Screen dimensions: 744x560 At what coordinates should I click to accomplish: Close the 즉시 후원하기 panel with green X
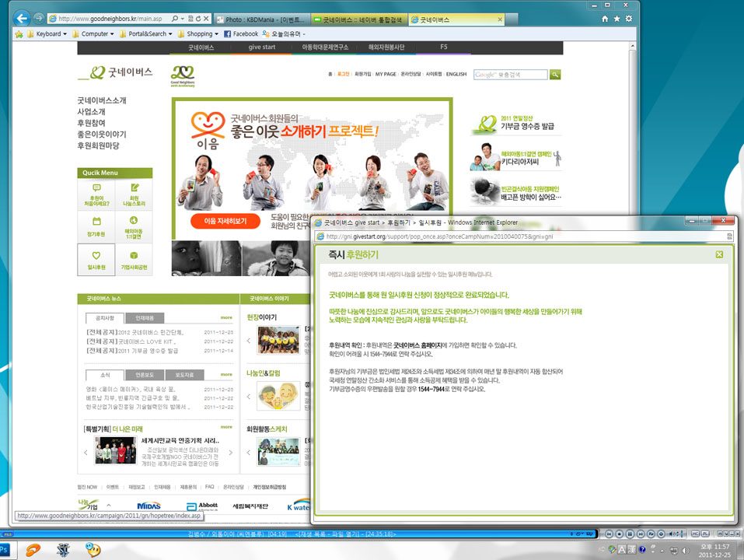coord(719,255)
